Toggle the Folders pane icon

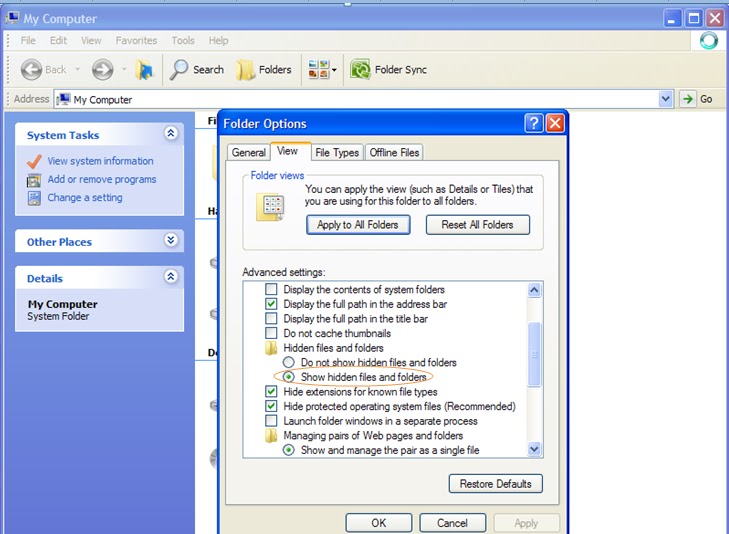click(245, 70)
